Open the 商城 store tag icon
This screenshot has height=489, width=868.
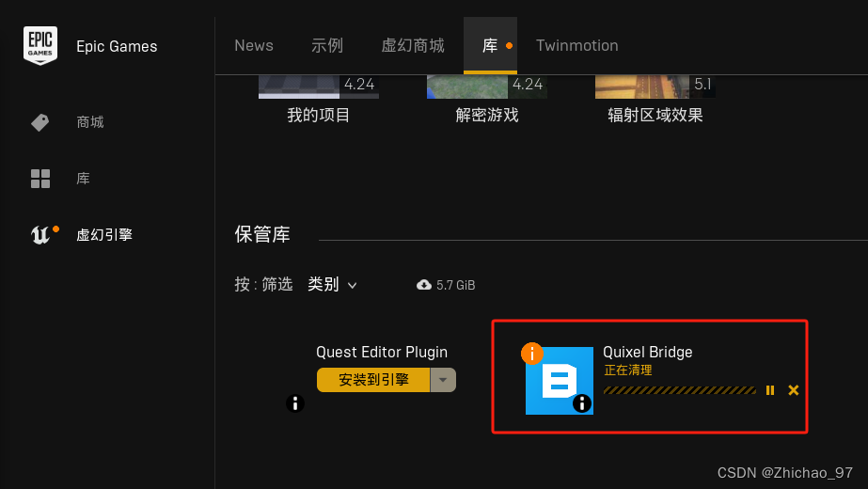pyautogui.click(x=39, y=122)
